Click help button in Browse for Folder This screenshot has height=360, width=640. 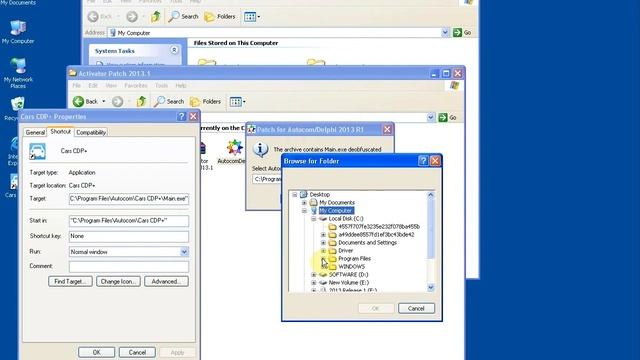[423, 161]
